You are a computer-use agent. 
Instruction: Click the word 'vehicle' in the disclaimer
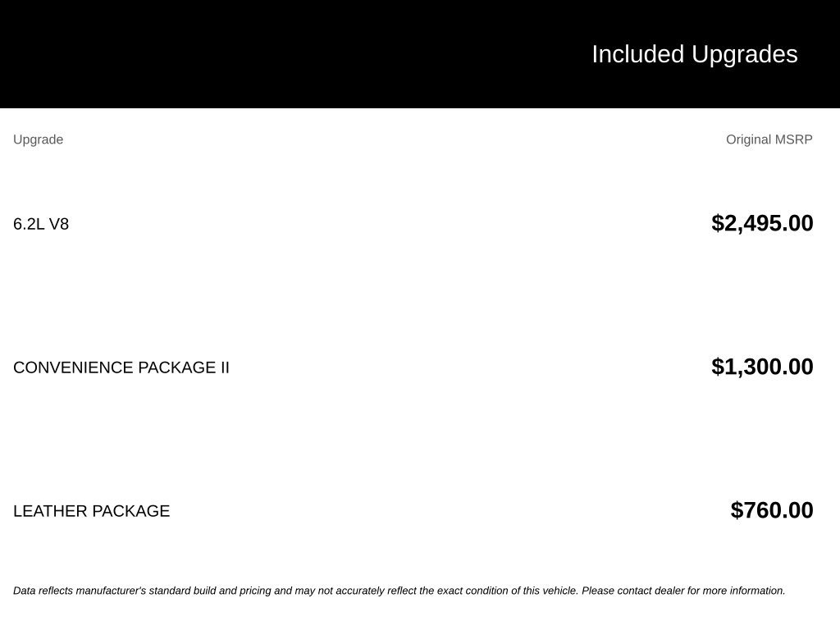560,591
